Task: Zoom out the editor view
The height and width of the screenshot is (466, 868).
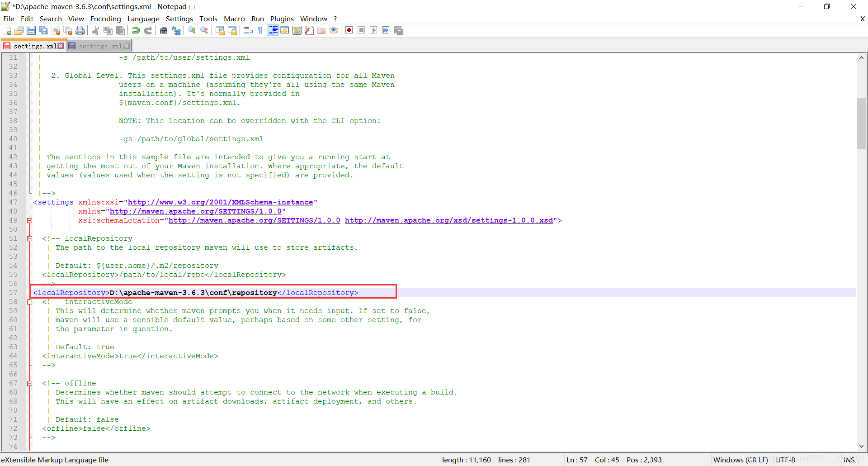Action: click(x=204, y=30)
